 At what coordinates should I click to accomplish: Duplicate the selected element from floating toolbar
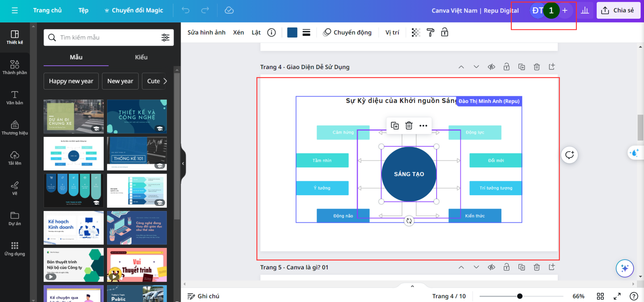(x=395, y=126)
